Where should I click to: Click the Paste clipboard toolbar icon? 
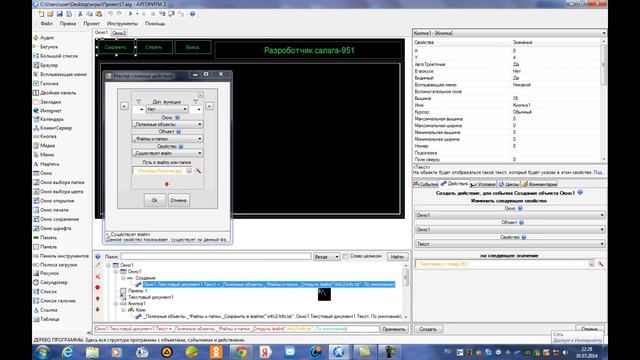click(x=98, y=14)
